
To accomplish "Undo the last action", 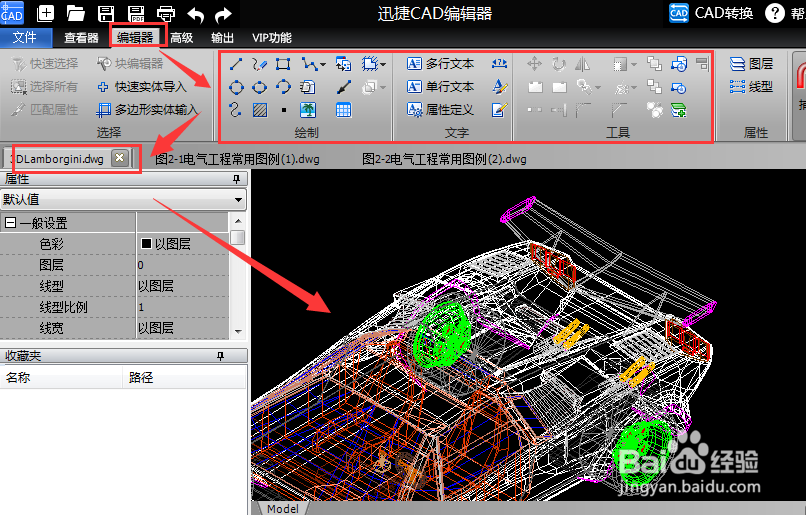I will tap(195, 14).
